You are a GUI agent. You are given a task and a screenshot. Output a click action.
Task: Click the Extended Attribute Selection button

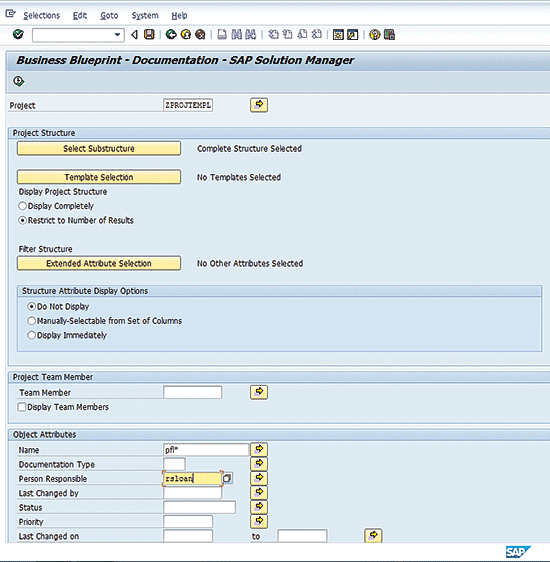(99, 263)
